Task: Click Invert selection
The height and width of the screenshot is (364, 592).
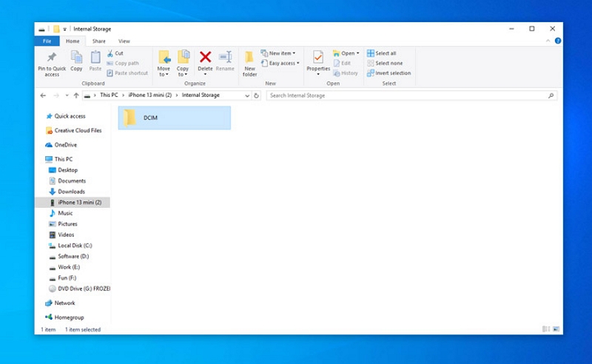Action: [x=388, y=73]
